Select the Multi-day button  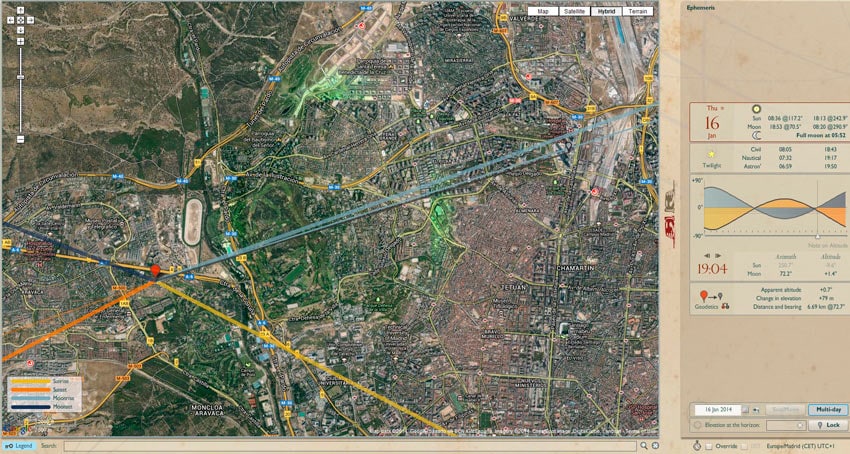(x=828, y=410)
